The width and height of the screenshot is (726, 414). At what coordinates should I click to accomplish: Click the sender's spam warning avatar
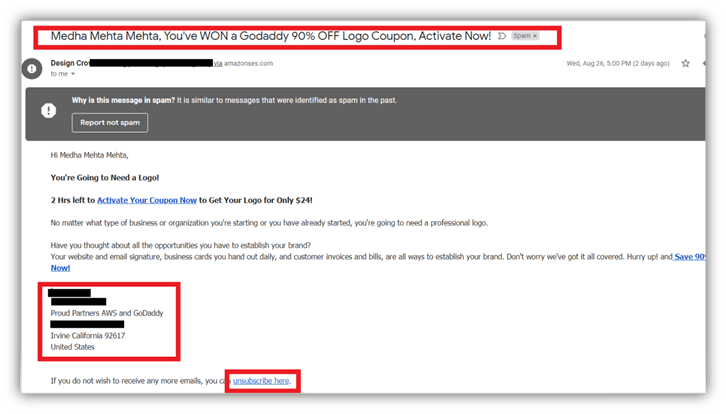[32, 69]
